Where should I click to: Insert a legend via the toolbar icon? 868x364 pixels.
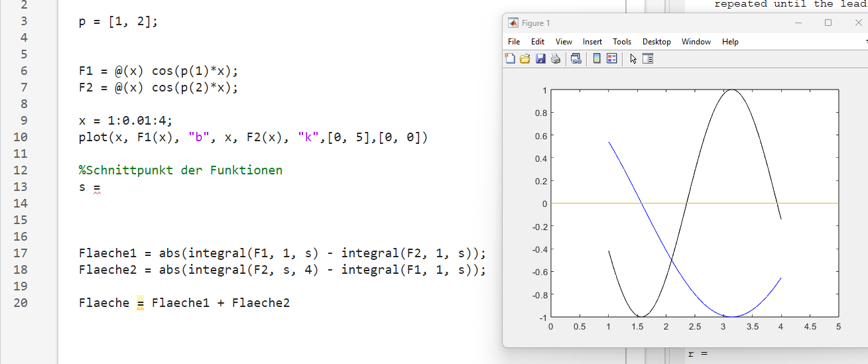click(612, 58)
